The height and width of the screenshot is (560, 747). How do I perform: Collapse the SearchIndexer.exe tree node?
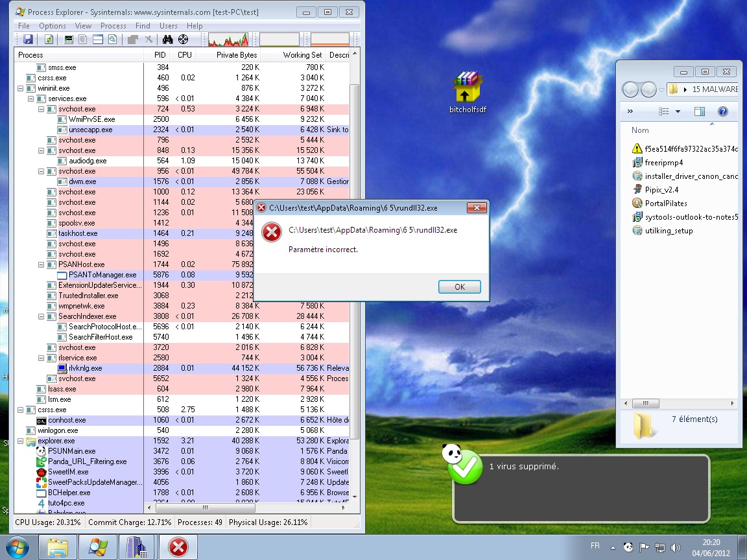[x=41, y=317]
